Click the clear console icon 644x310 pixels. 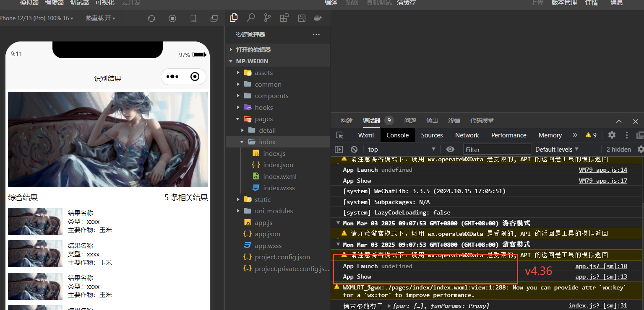pyautogui.click(x=354, y=149)
